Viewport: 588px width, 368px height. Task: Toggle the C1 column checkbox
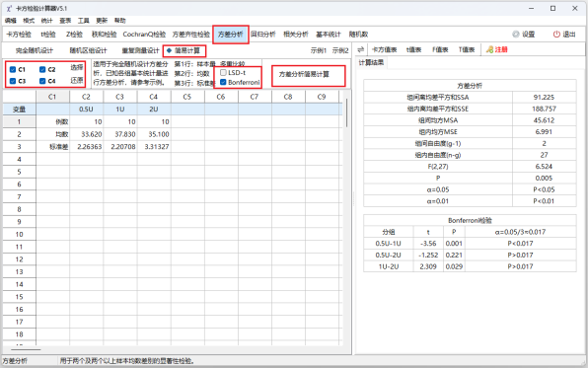(x=13, y=69)
